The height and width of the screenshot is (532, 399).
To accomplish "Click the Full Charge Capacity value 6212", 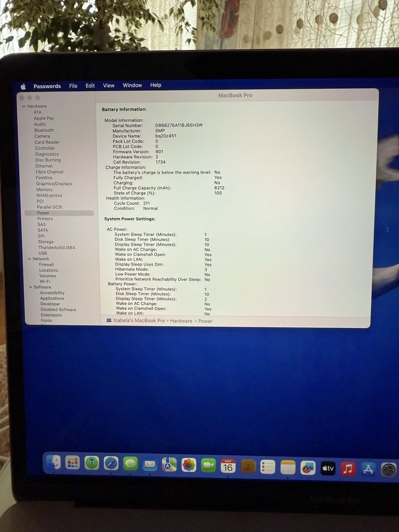I will coord(219,188).
